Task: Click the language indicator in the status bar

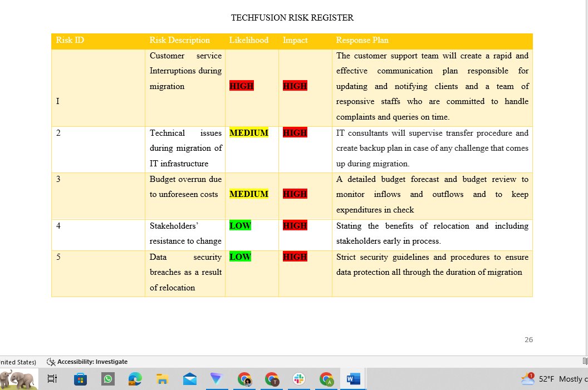Action: [x=18, y=362]
